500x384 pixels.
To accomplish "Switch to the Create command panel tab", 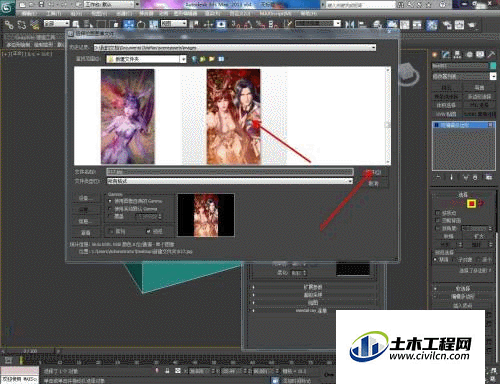I will [x=435, y=54].
